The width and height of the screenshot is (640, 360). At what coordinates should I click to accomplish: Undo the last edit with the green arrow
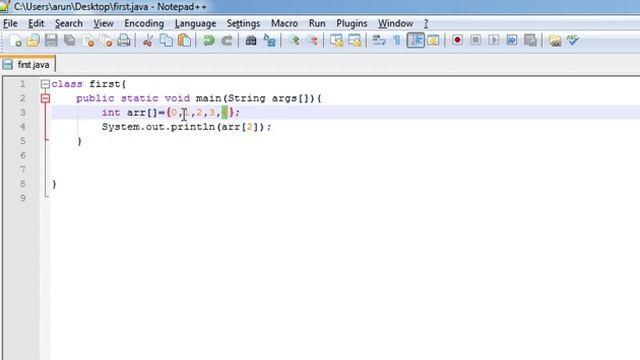(x=209, y=40)
